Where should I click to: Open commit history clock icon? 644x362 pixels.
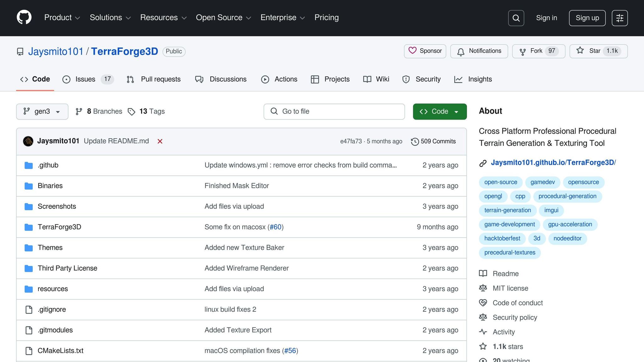point(415,141)
